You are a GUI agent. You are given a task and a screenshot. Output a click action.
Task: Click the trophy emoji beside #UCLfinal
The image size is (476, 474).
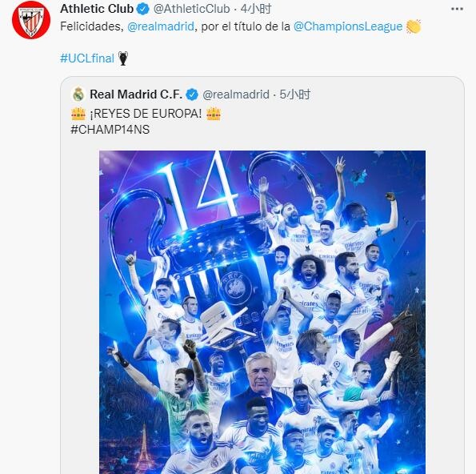pyautogui.click(x=123, y=58)
